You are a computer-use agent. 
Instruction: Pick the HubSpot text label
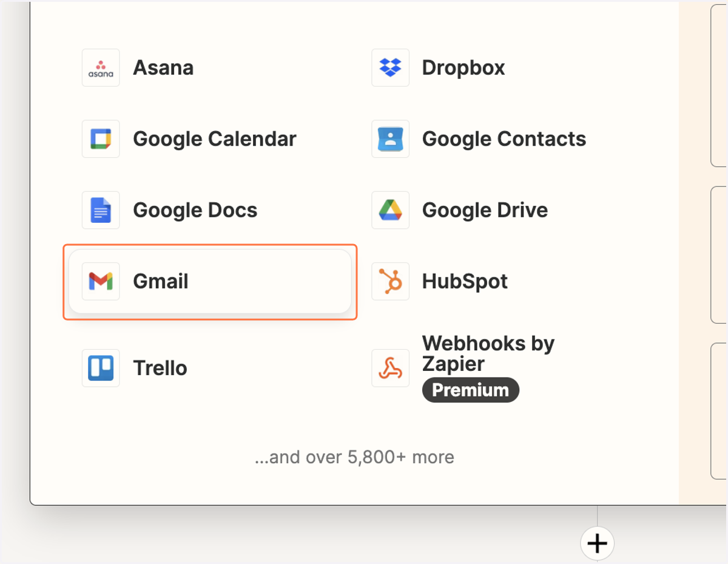pos(465,282)
